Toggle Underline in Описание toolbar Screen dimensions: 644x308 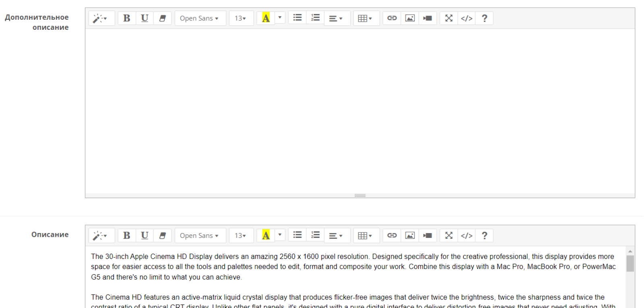point(145,236)
